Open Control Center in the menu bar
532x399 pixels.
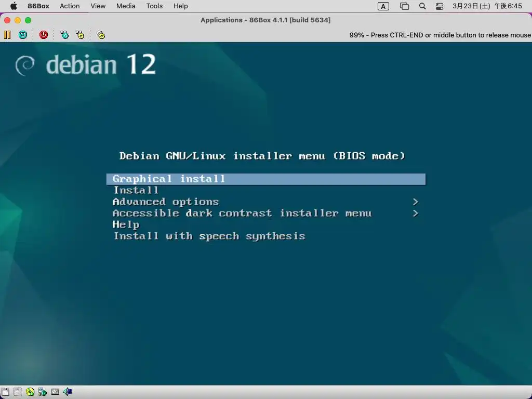pos(440,6)
